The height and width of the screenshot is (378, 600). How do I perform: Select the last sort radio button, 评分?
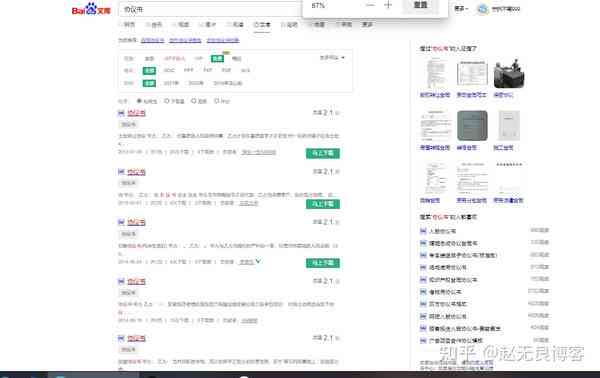(217, 101)
